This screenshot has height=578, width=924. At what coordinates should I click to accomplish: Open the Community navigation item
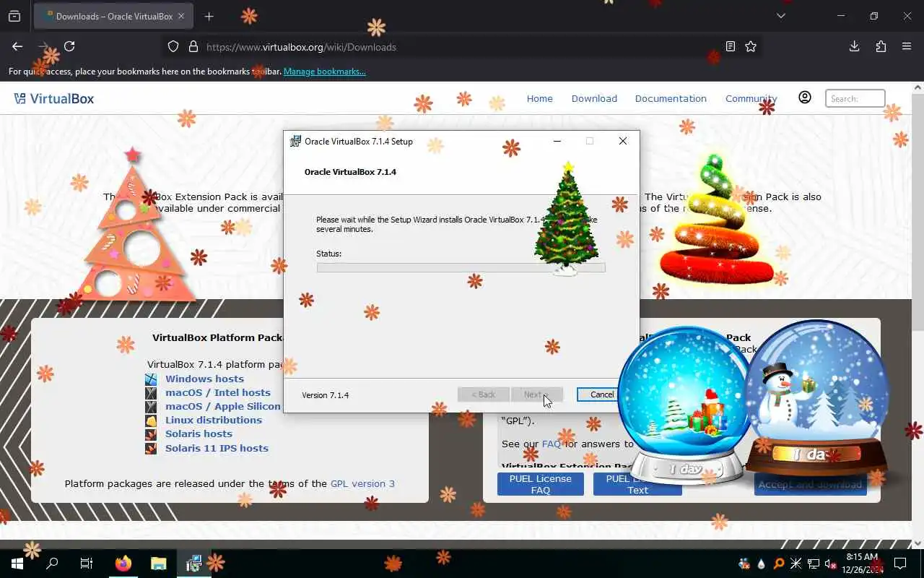pyautogui.click(x=751, y=98)
